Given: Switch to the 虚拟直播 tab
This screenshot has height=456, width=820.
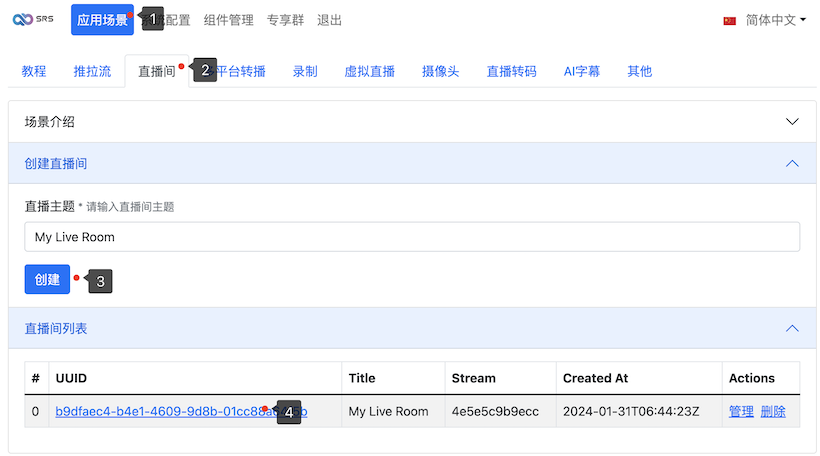Looking at the screenshot, I should pyautogui.click(x=369, y=71).
